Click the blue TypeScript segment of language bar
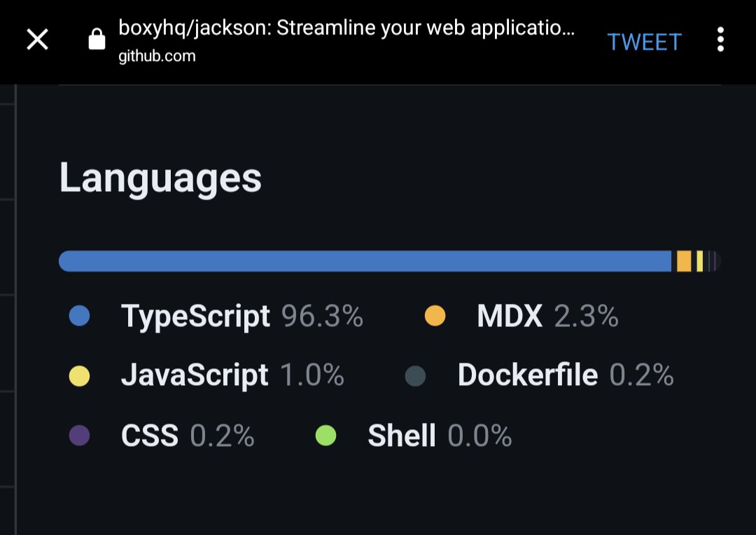 click(x=365, y=261)
